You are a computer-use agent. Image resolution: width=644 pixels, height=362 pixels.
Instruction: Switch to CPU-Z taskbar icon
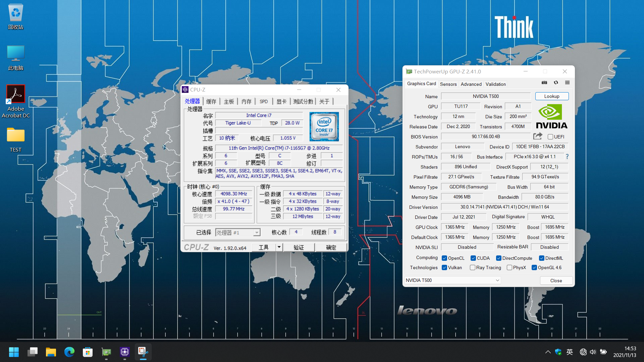[125, 352]
